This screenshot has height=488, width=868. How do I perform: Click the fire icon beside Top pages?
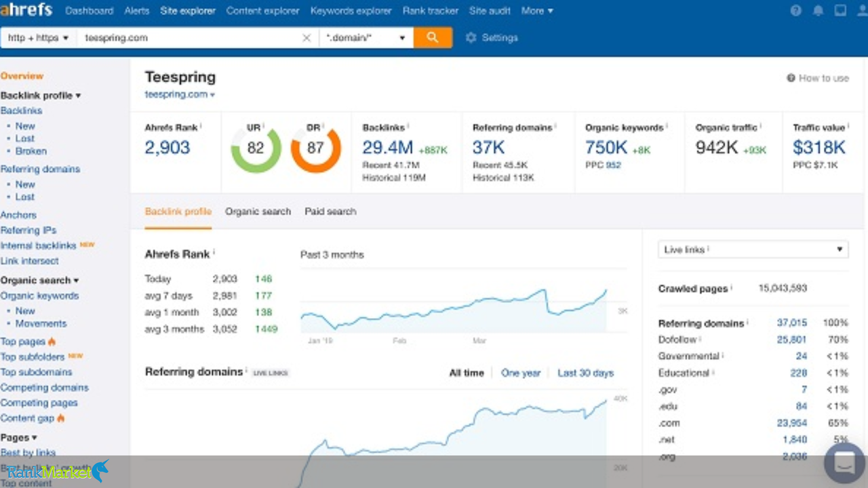pyautogui.click(x=52, y=342)
